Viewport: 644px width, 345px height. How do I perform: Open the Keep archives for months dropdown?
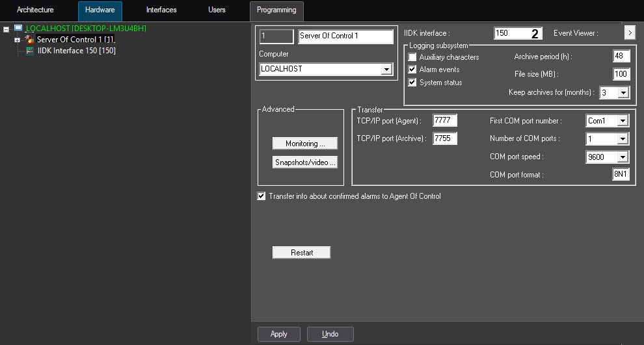click(623, 93)
